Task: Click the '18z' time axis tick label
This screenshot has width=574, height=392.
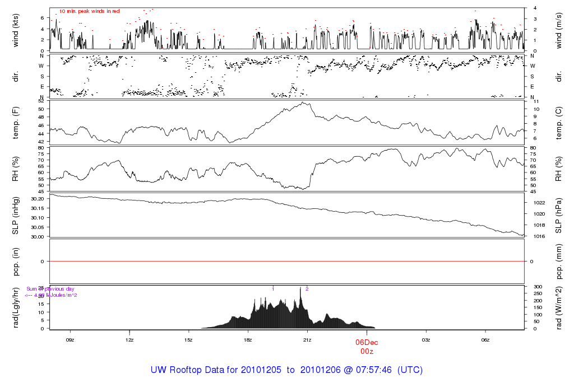Action: (x=248, y=340)
